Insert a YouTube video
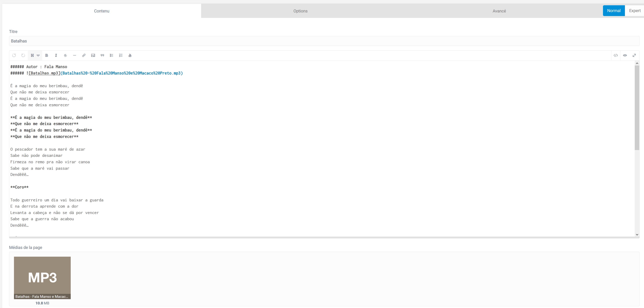Image resolution: width=644 pixels, height=308 pixels. 130,55
